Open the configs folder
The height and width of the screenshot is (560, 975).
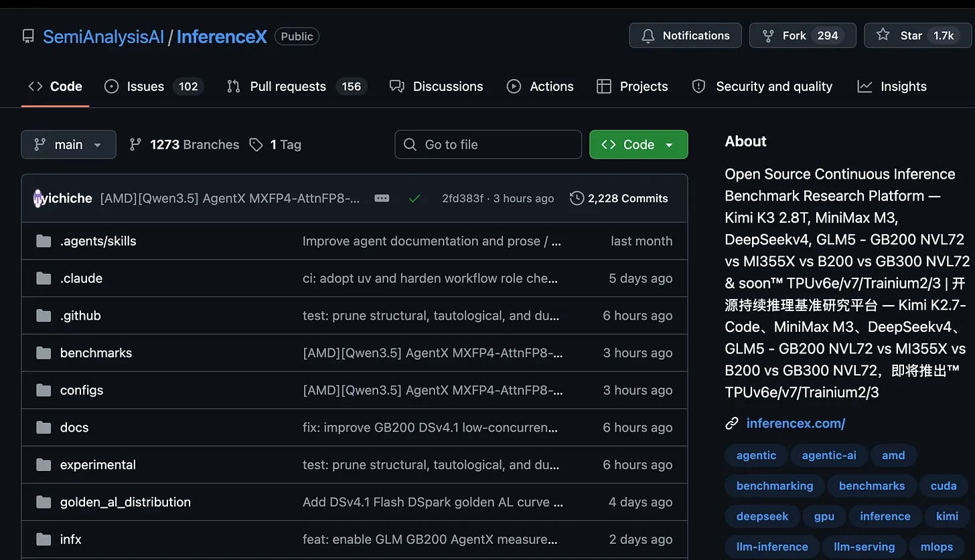point(81,390)
